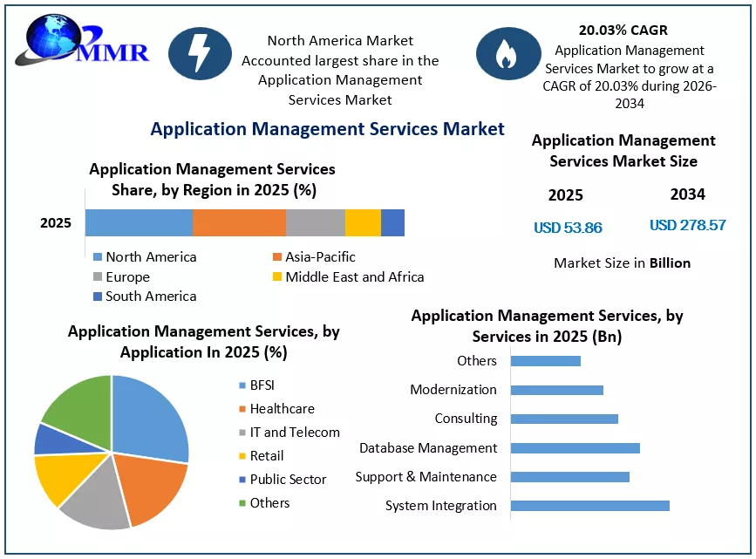Click the 'North America' legend label
Viewport: 756px width, 559px height.
coord(151,257)
